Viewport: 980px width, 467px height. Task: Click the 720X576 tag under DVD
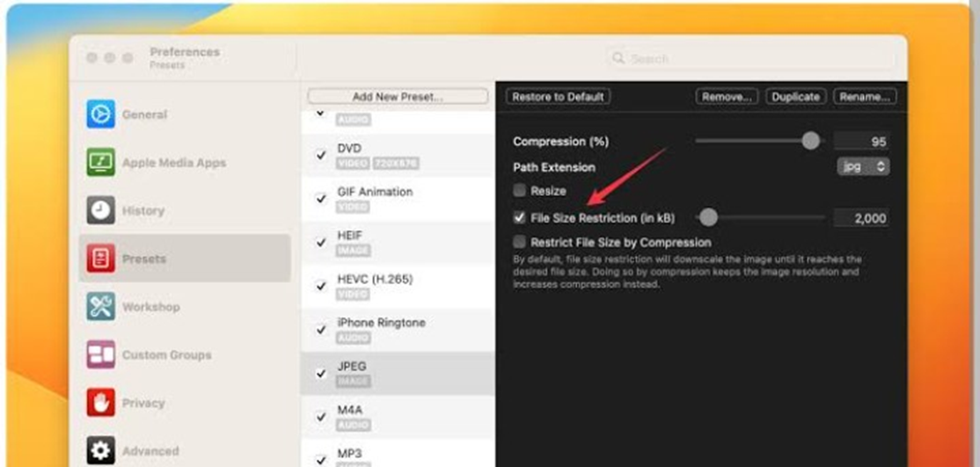[396, 164]
